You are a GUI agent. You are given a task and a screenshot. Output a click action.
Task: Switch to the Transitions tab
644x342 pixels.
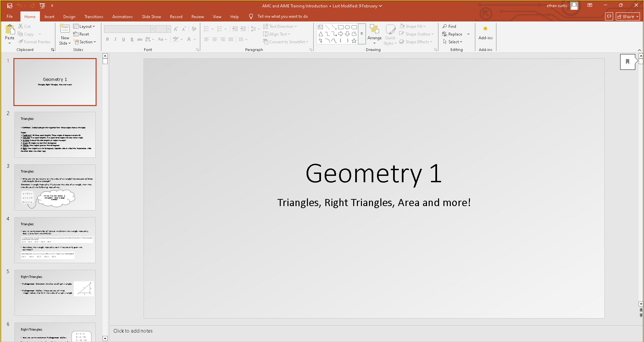pos(94,16)
